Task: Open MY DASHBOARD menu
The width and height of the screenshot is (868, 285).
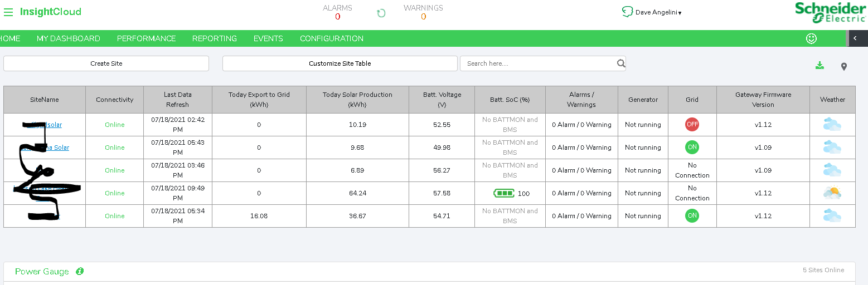Action: point(69,38)
